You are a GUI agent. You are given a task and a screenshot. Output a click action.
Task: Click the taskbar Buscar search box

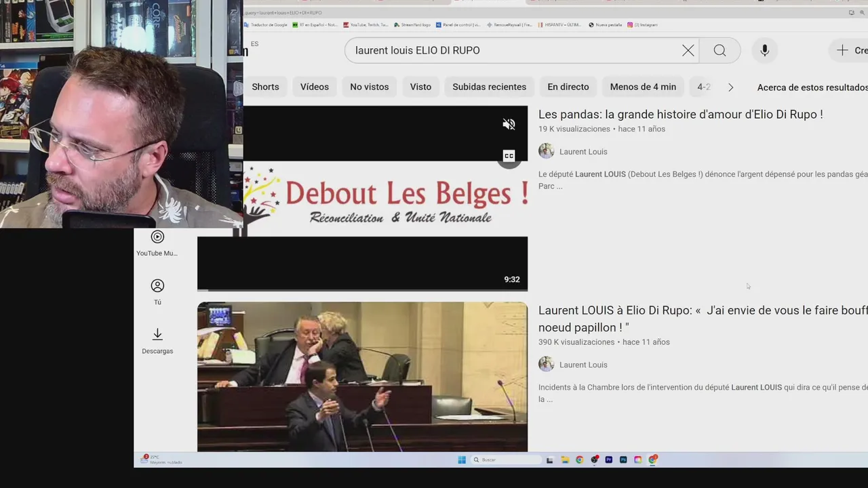505,460
